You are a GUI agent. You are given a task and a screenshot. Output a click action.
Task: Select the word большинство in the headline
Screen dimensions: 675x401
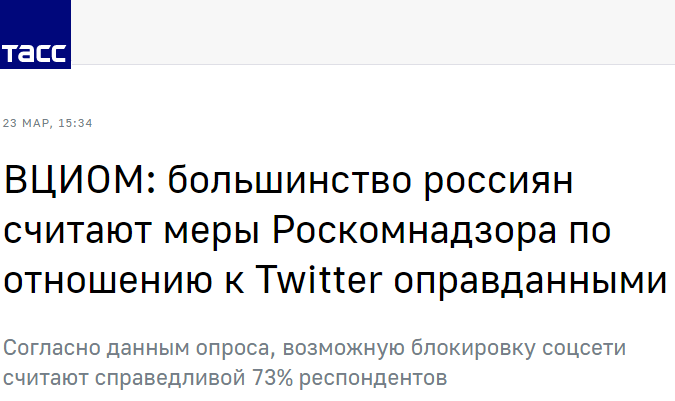[x=290, y=179]
